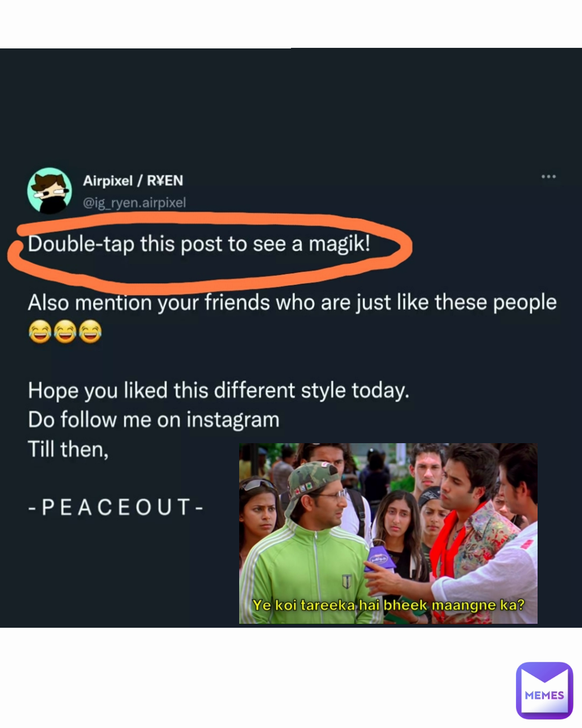Click the purple MEMES envelope logo

(544, 690)
